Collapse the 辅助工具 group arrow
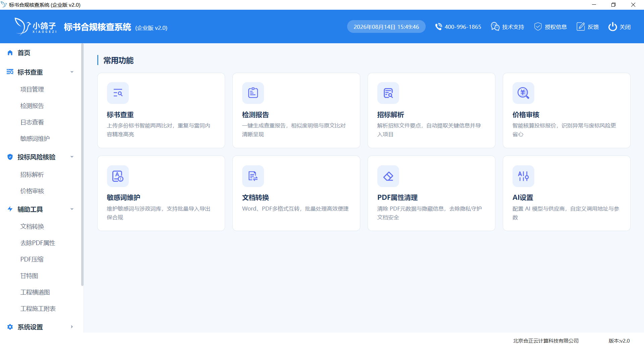The height and width of the screenshot is (349, 644). [72, 209]
